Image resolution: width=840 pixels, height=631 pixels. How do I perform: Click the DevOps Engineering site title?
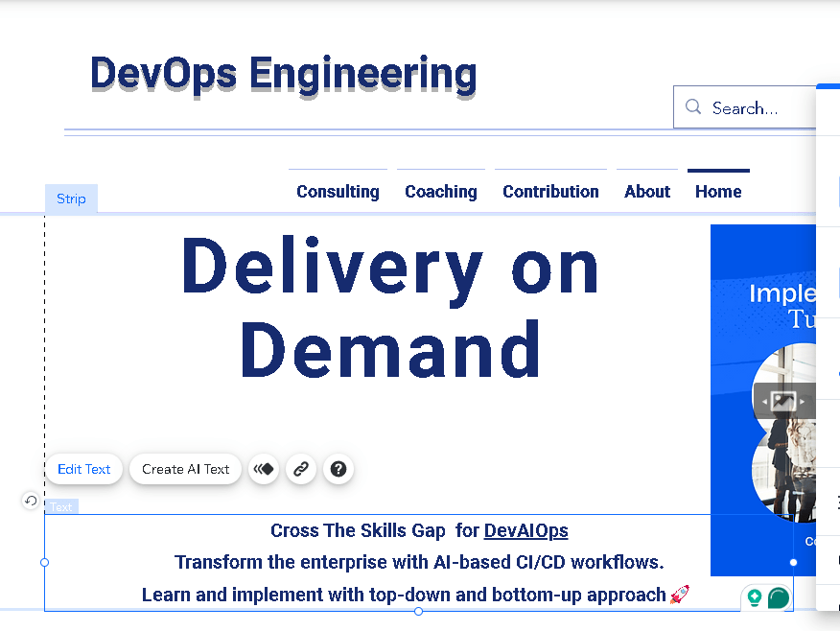[284, 75]
